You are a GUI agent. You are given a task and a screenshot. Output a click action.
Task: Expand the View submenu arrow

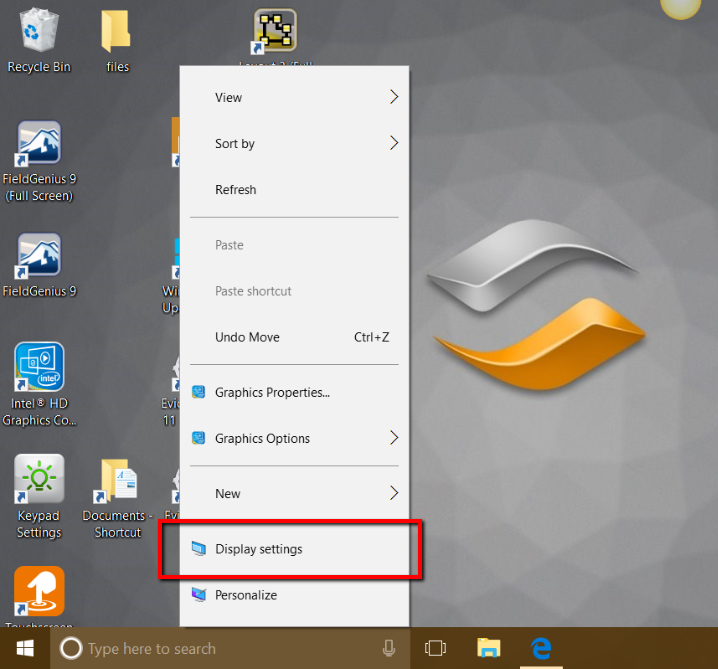[x=393, y=97]
